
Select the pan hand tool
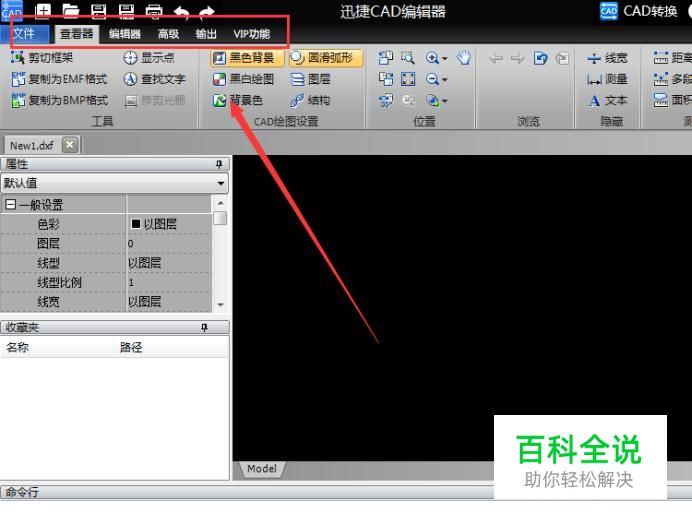tap(464, 58)
